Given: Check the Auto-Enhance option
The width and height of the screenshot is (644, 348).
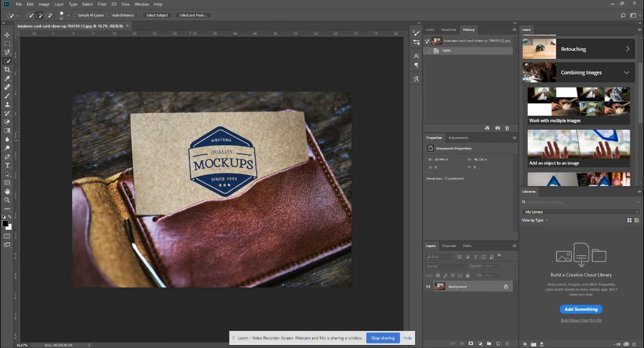Looking at the screenshot, I should pyautogui.click(x=109, y=15).
